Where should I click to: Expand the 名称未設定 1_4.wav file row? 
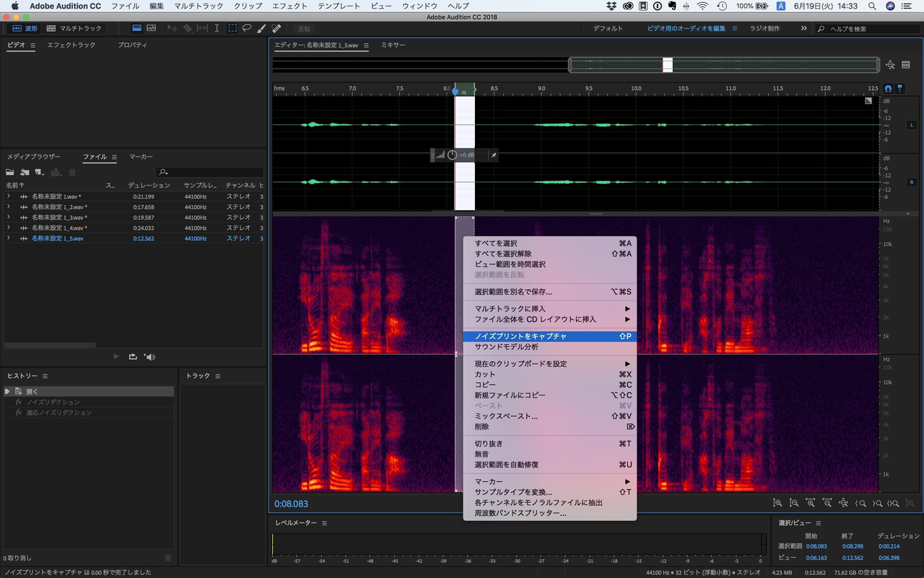pyautogui.click(x=9, y=228)
